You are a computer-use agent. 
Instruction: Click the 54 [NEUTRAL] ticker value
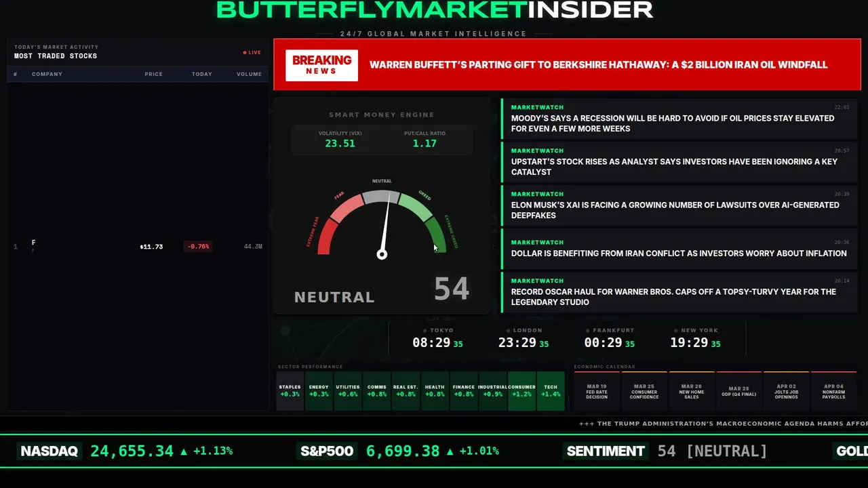[x=712, y=451]
